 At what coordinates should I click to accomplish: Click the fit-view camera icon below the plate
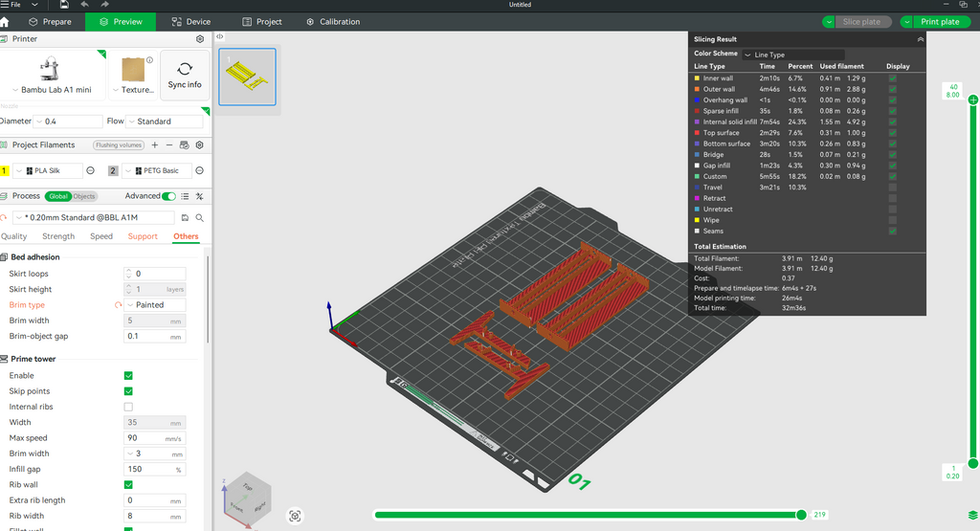click(x=295, y=516)
